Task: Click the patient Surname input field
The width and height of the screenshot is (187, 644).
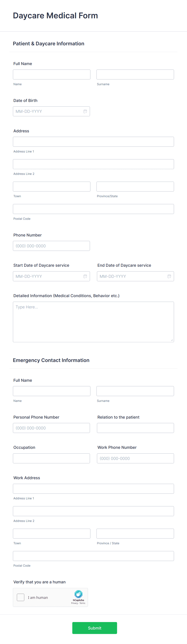Action: [135, 74]
